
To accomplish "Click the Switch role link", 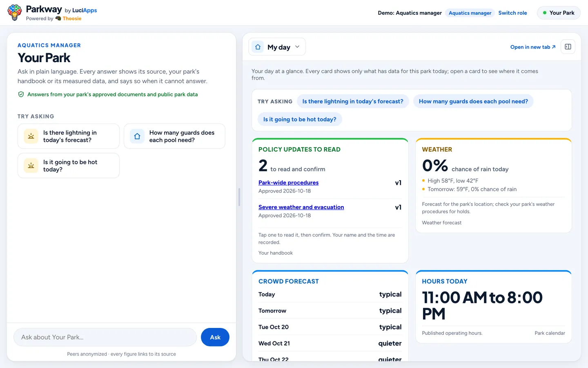I will click(512, 13).
